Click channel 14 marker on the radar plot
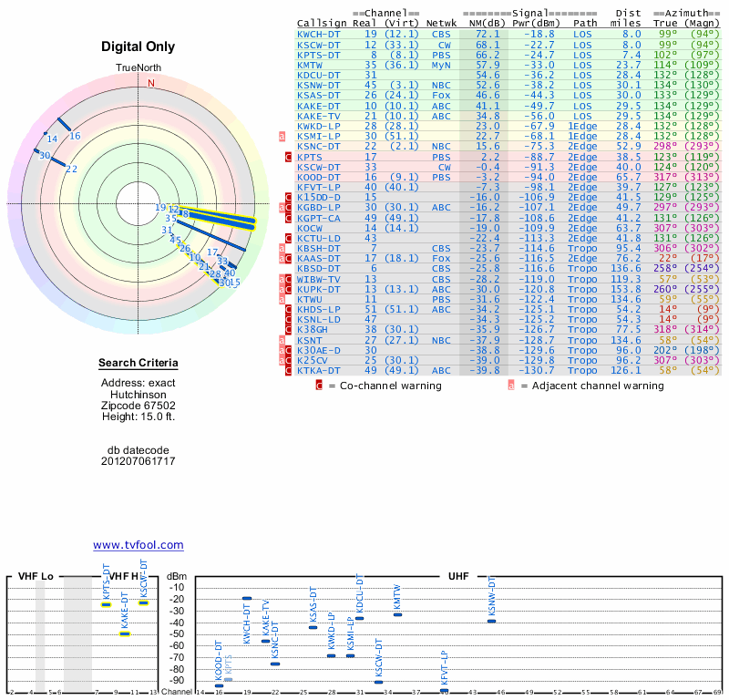 pos(52,139)
